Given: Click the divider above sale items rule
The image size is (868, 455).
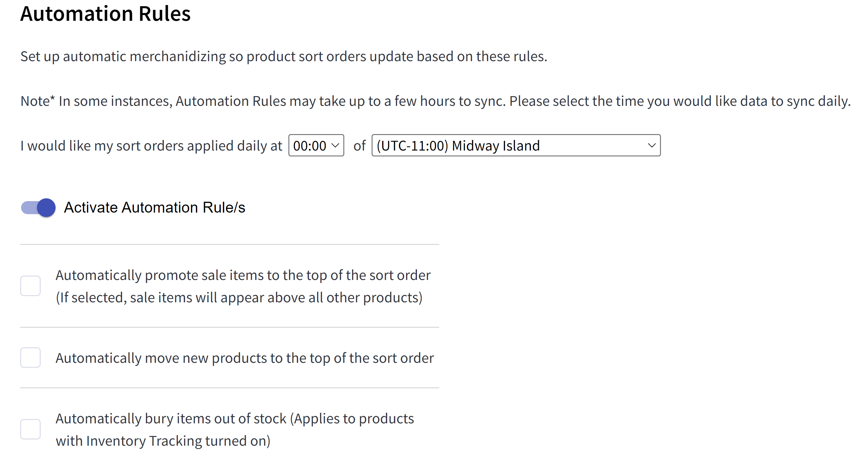Looking at the screenshot, I should 230,243.
